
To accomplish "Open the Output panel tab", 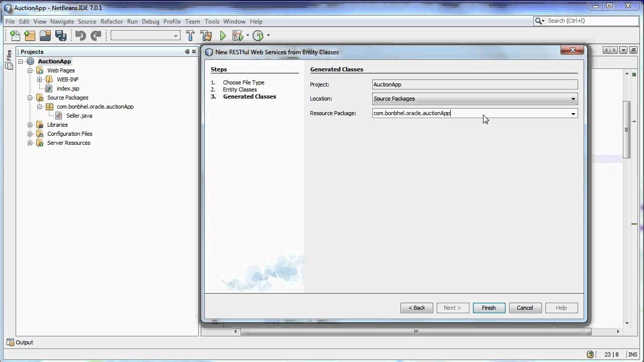I will click(x=20, y=342).
